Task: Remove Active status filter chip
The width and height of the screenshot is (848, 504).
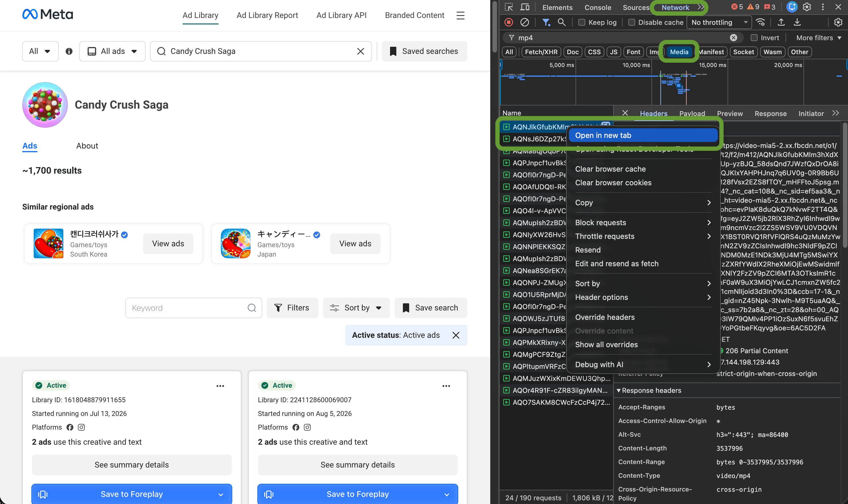Action: [456, 335]
